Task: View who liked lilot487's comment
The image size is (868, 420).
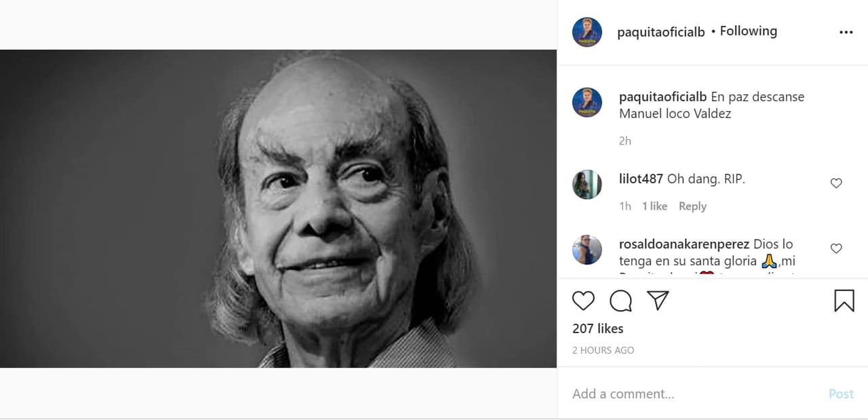Action: click(654, 206)
